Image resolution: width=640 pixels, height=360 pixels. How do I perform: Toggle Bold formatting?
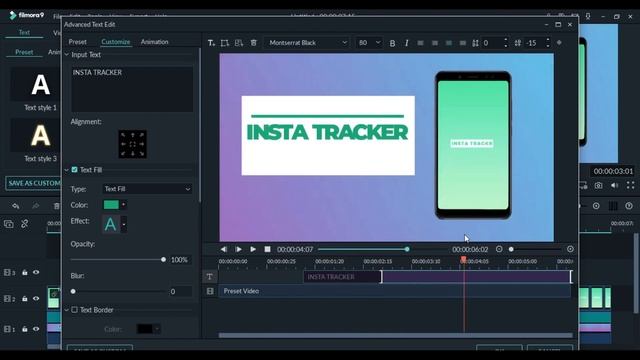point(392,43)
